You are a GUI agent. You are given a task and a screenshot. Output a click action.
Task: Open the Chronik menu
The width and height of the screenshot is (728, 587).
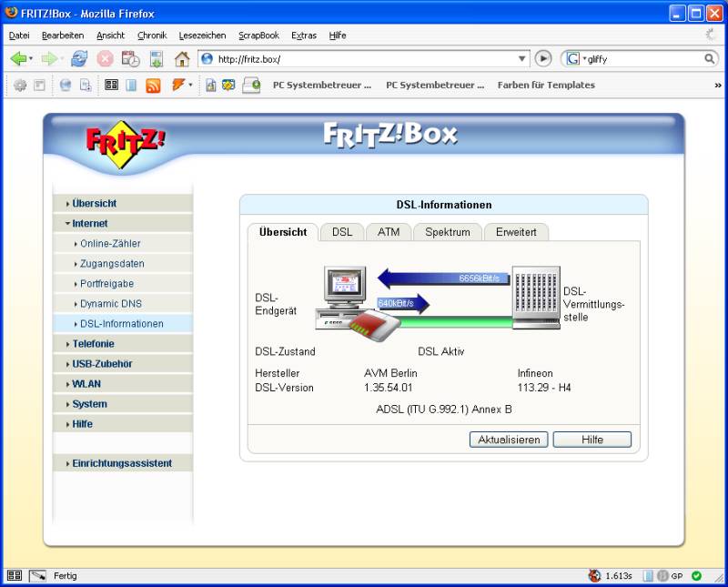(x=152, y=35)
